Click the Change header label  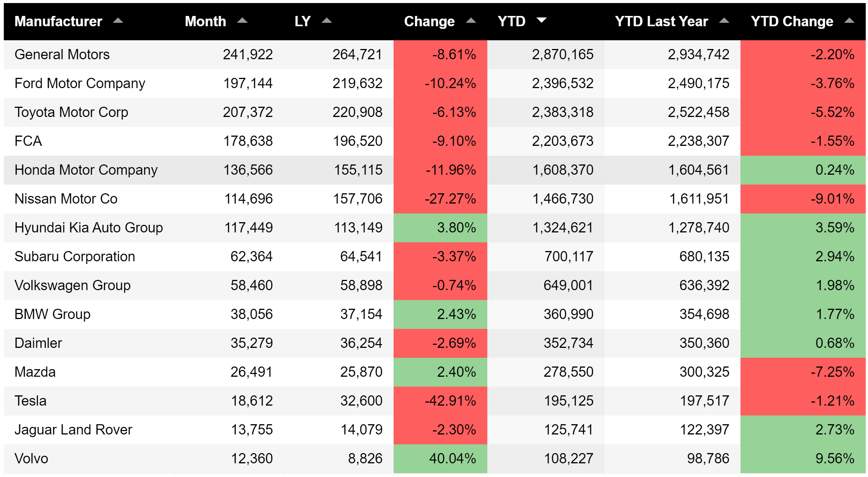click(x=429, y=21)
